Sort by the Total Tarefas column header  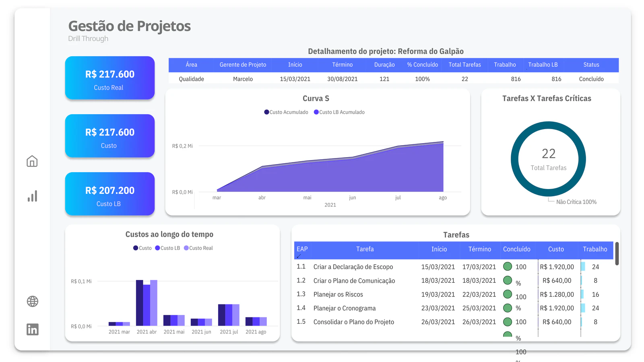point(465,65)
